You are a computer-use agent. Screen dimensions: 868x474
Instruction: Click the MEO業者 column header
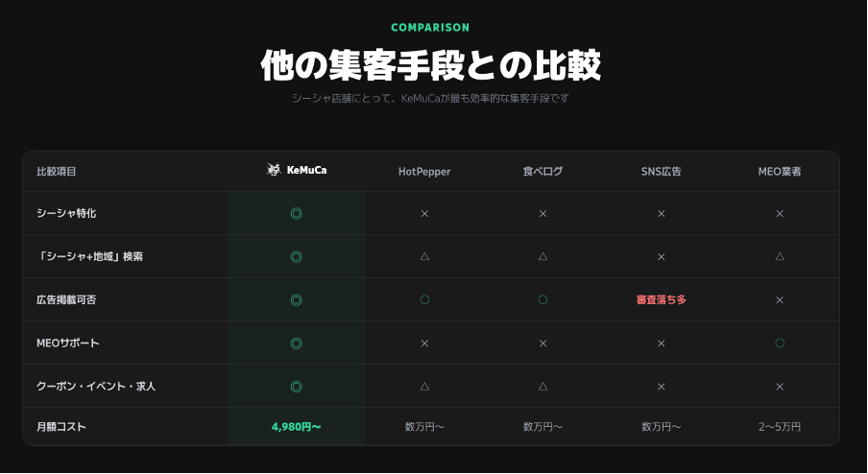point(780,172)
